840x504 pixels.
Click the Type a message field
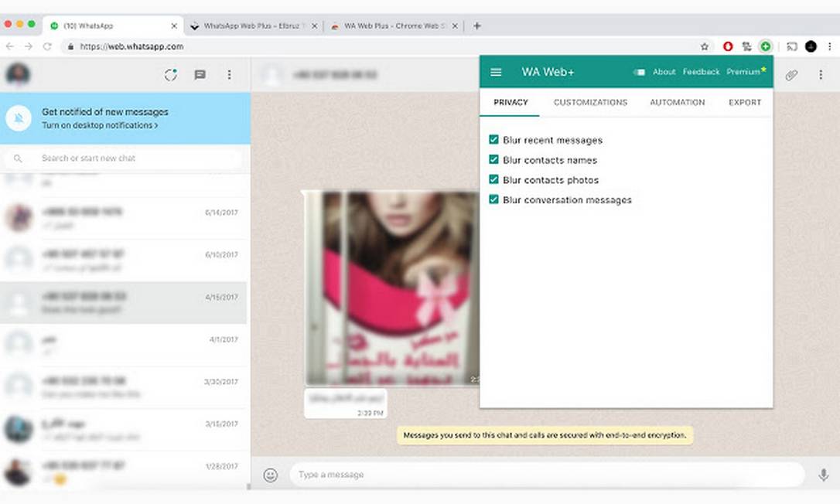pos(541,475)
